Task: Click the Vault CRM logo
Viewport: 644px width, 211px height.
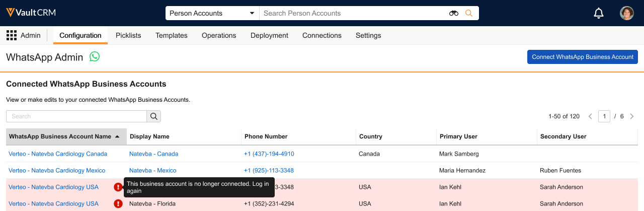Action: click(x=31, y=13)
